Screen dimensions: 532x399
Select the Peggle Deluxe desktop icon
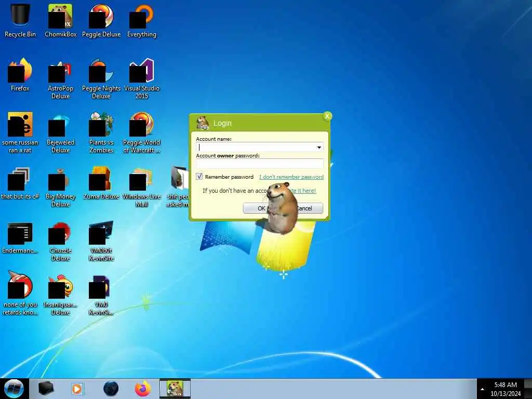(x=101, y=20)
